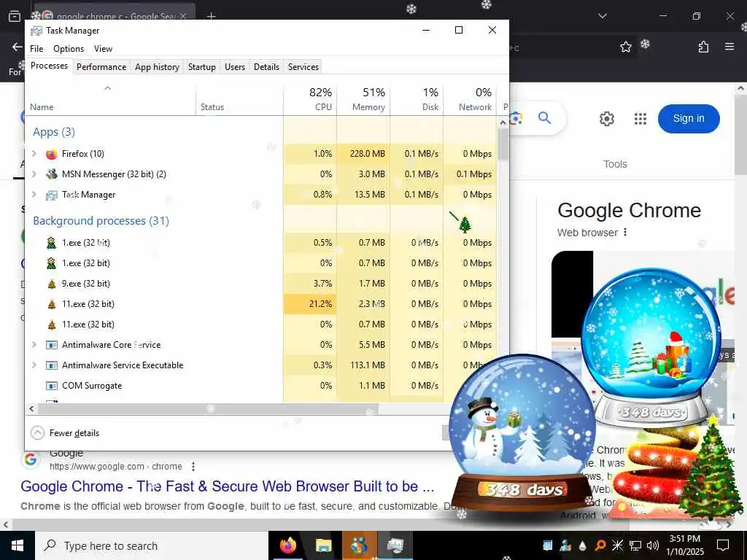This screenshot has width=747, height=560.
Task: Click the clock showing 3:51 PM
Action: click(x=684, y=545)
